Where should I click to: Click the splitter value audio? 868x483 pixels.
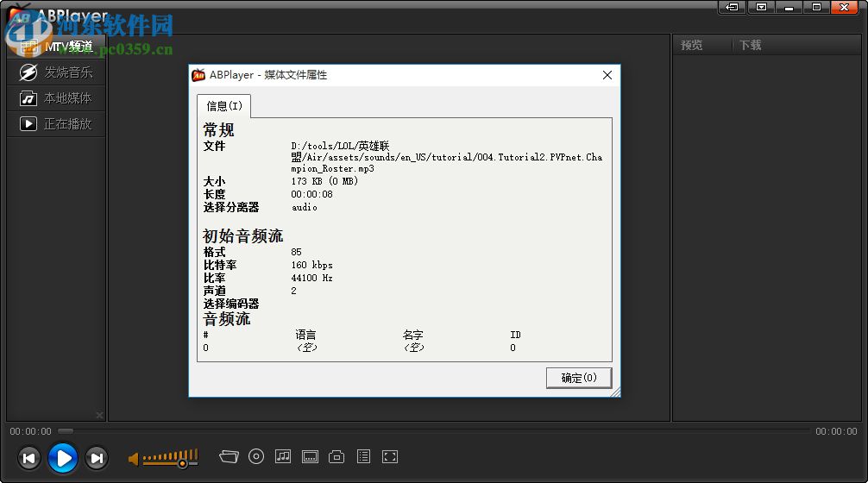click(x=304, y=208)
